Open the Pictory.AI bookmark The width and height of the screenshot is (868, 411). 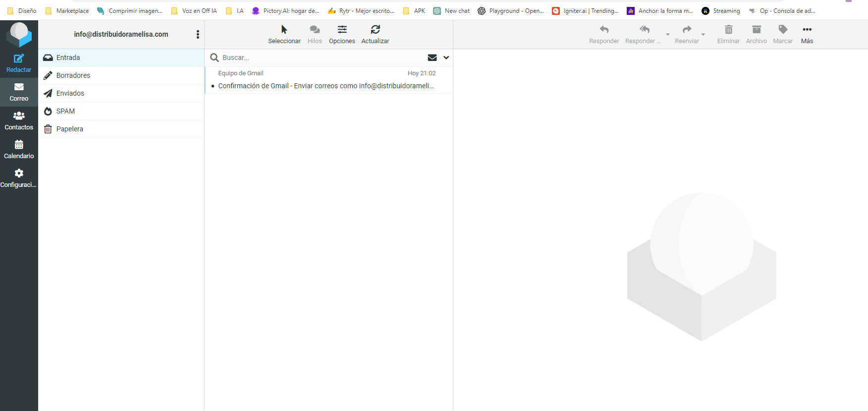tap(286, 11)
